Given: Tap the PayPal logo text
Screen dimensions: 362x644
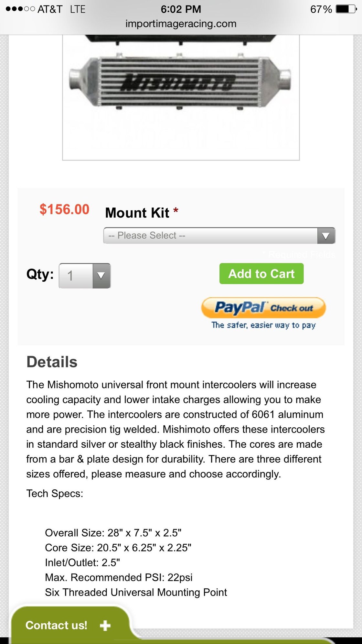Looking at the screenshot, I should pyautogui.click(x=240, y=307).
